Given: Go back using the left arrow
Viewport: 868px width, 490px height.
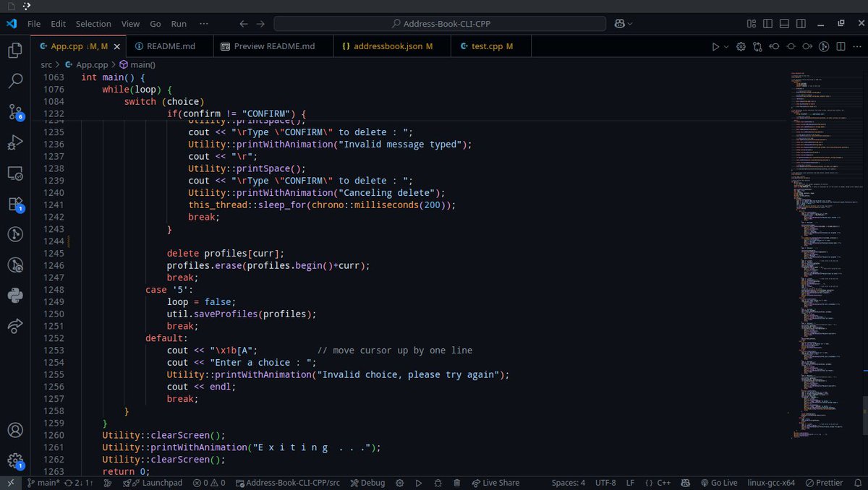Looking at the screenshot, I should click(244, 23).
